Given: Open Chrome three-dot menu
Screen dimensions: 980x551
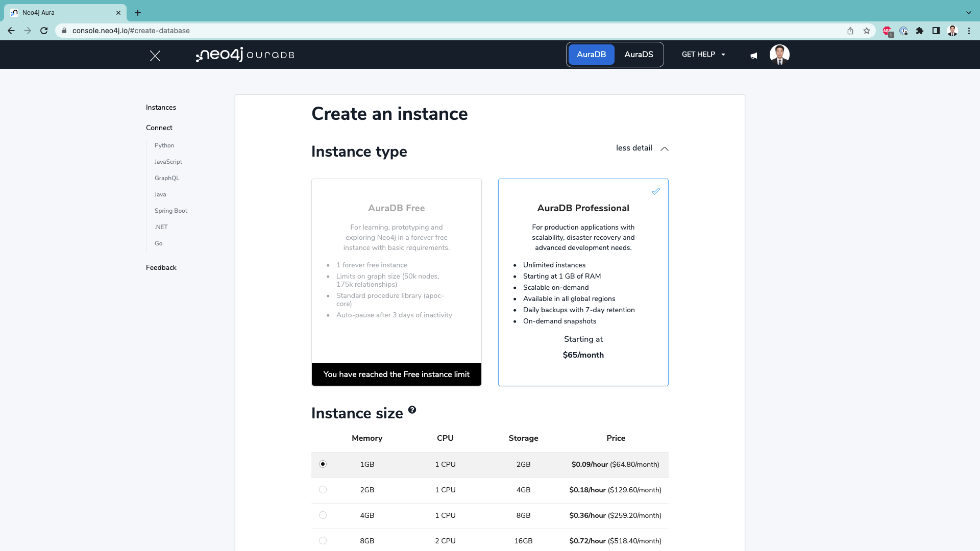Looking at the screenshot, I should click(x=969, y=31).
